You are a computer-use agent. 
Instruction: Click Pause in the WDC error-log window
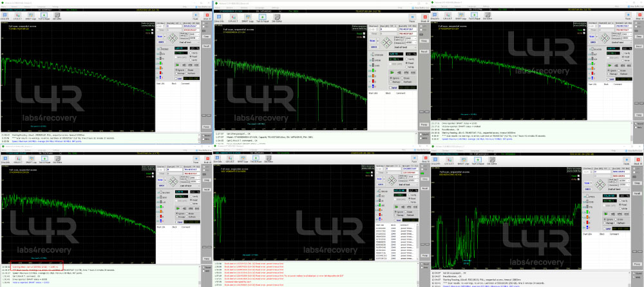pos(414,159)
